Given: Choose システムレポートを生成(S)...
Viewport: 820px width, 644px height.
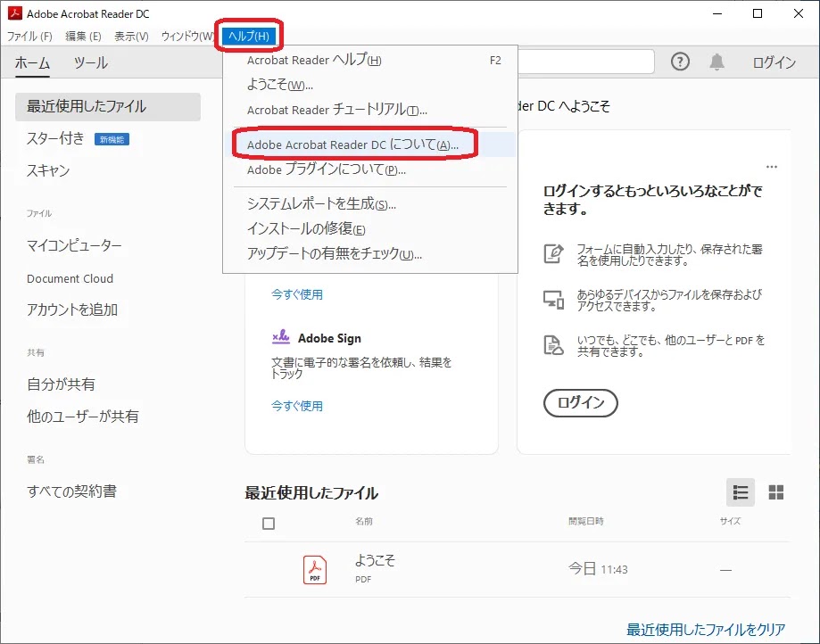Looking at the screenshot, I should [x=370, y=204].
